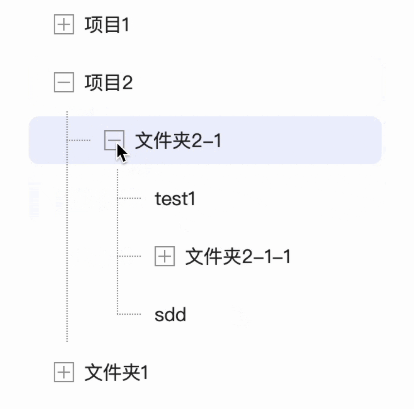Click the minus box beside 项目2

pyautogui.click(x=64, y=82)
